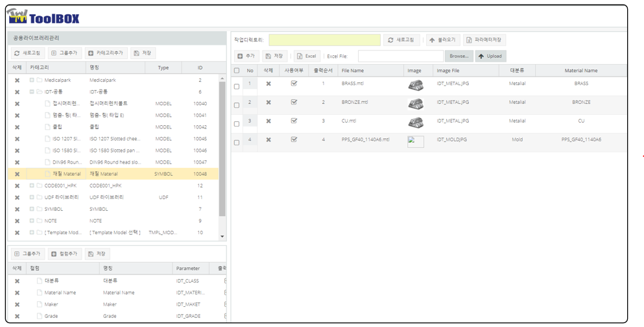Delete the 재질 Material symbol row
644x327 pixels.
pos(17,174)
